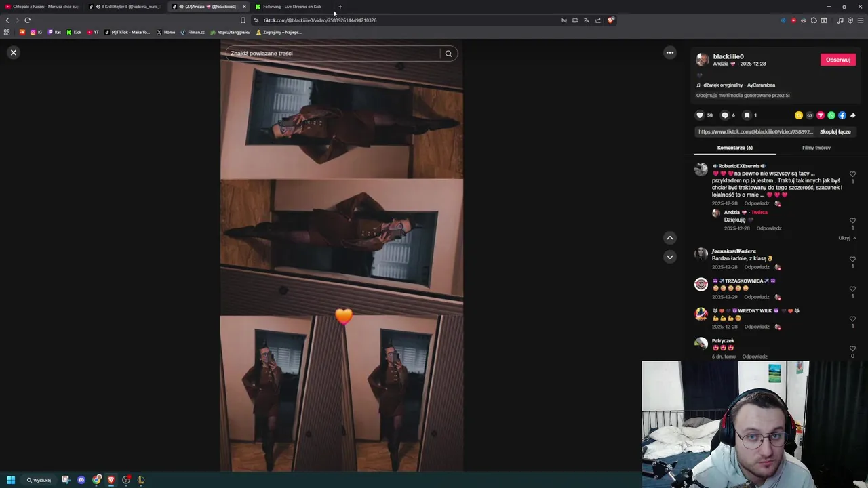
Task: Open the blackiiiie0 username link
Action: coord(728,56)
